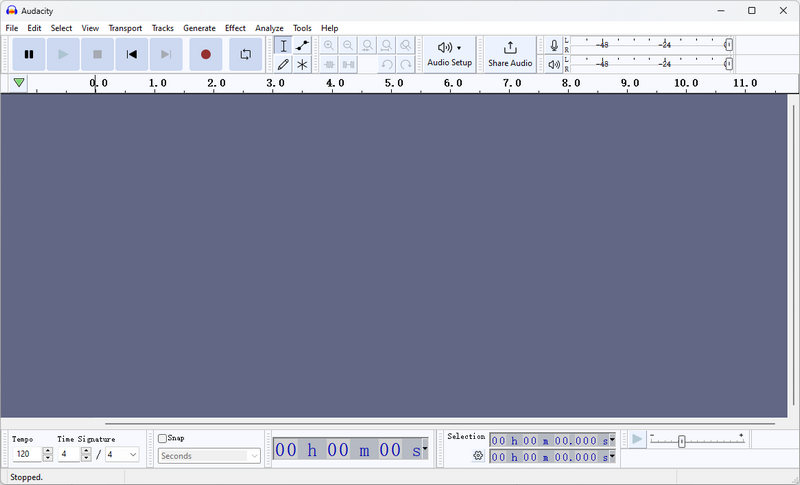The width and height of the screenshot is (800, 485).
Task: Click the Tempo spinner arrows
Action: click(x=47, y=454)
